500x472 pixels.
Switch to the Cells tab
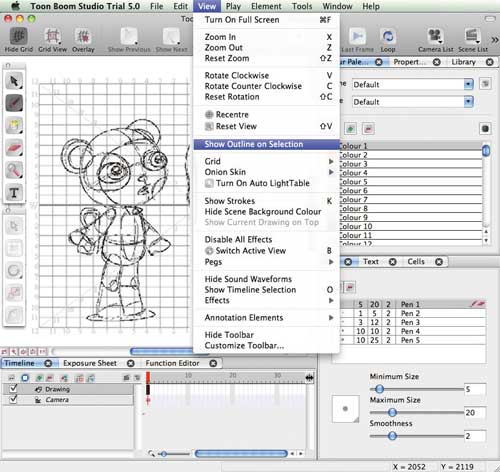[416, 262]
